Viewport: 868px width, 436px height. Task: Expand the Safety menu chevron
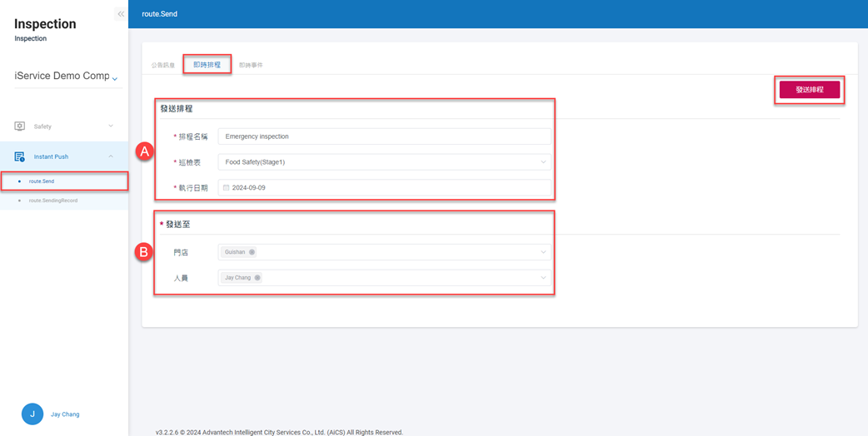(x=111, y=126)
